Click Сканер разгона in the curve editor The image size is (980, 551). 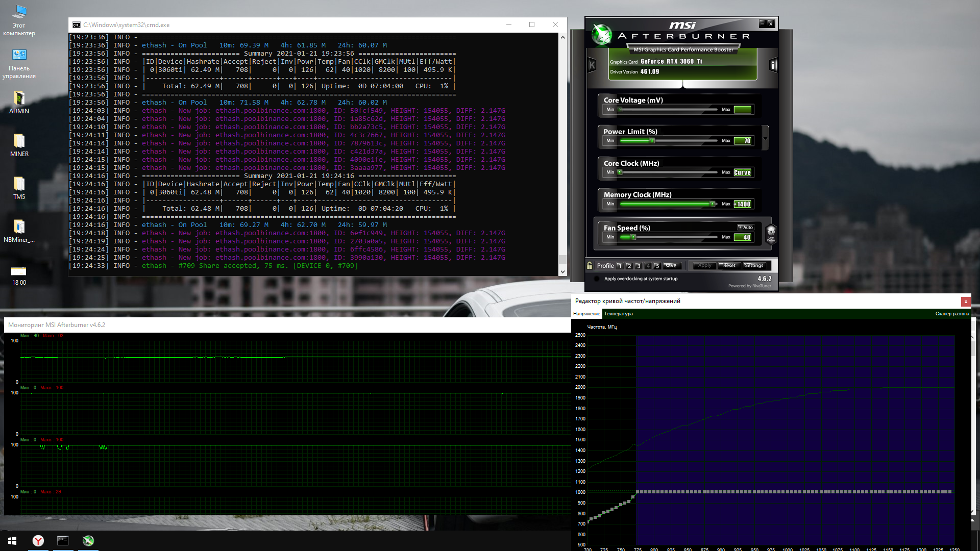(952, 314)
